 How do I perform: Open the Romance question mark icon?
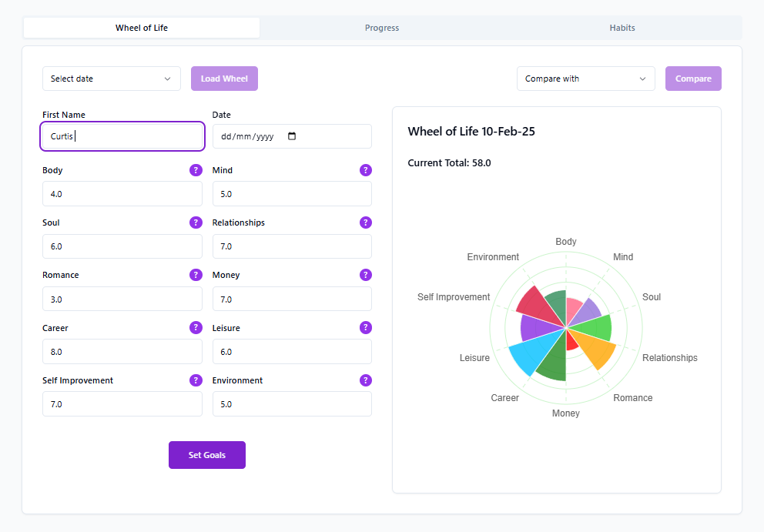click(196, 275)
